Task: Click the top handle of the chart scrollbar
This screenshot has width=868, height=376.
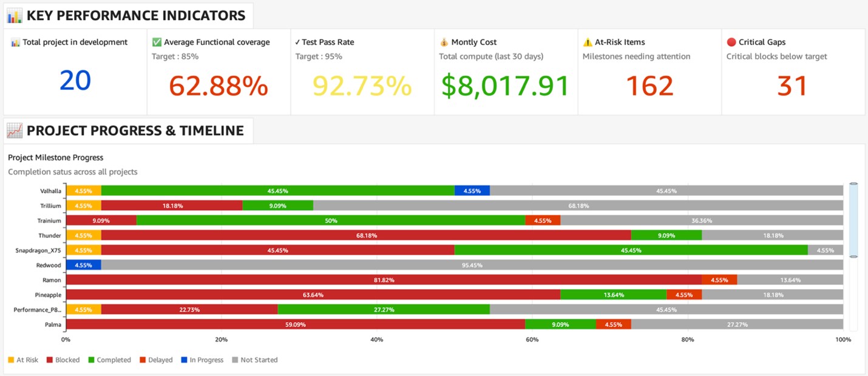Action: coord(853,183)
